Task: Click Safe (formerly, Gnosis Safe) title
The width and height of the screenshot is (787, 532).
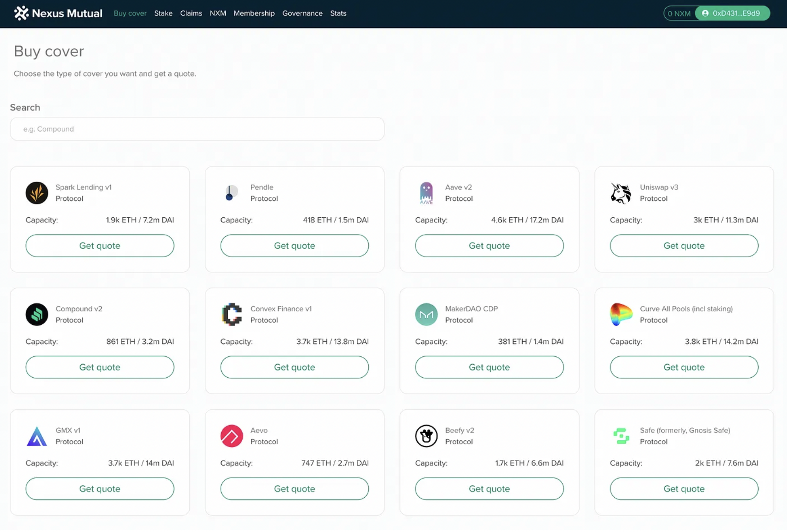Action: click(685, 430)
